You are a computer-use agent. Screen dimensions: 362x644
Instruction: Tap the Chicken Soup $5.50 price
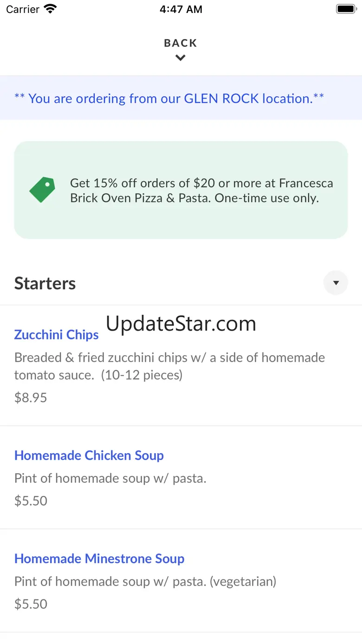tap(31, 501)
